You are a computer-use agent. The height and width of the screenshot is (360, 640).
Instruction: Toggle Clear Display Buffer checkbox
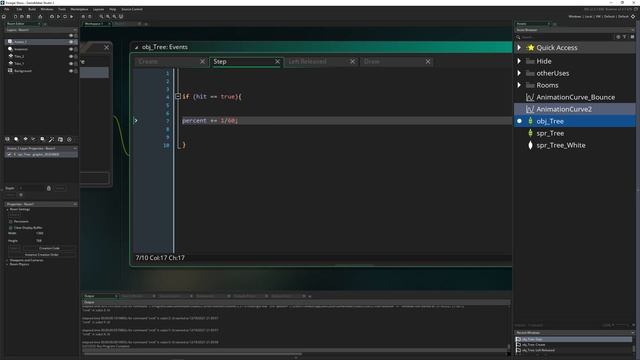pos(11,228)
